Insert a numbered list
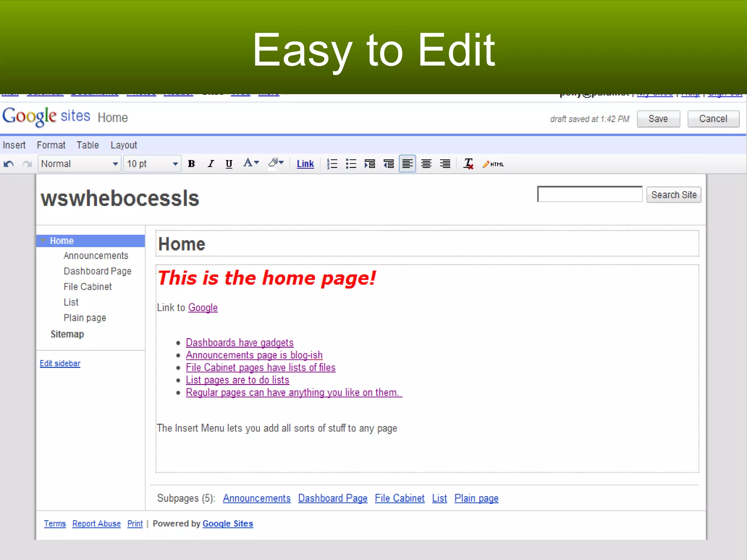 click(x=332, y=164)
